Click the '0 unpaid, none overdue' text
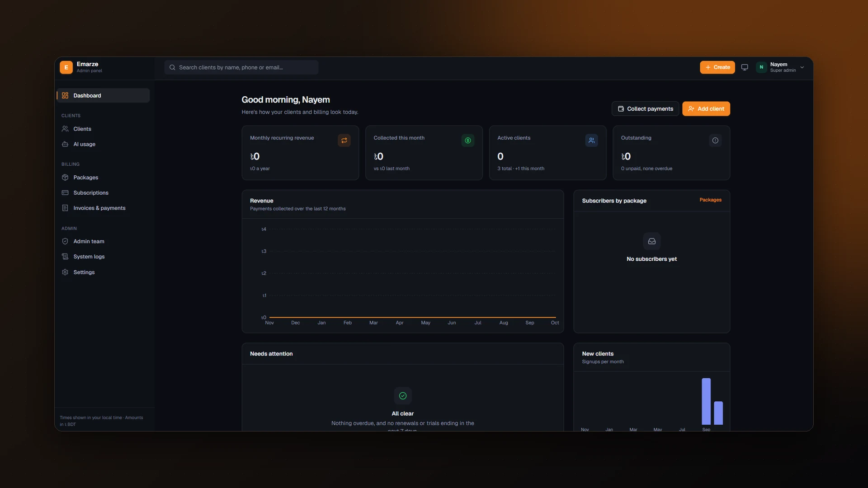 pos(646,169)
